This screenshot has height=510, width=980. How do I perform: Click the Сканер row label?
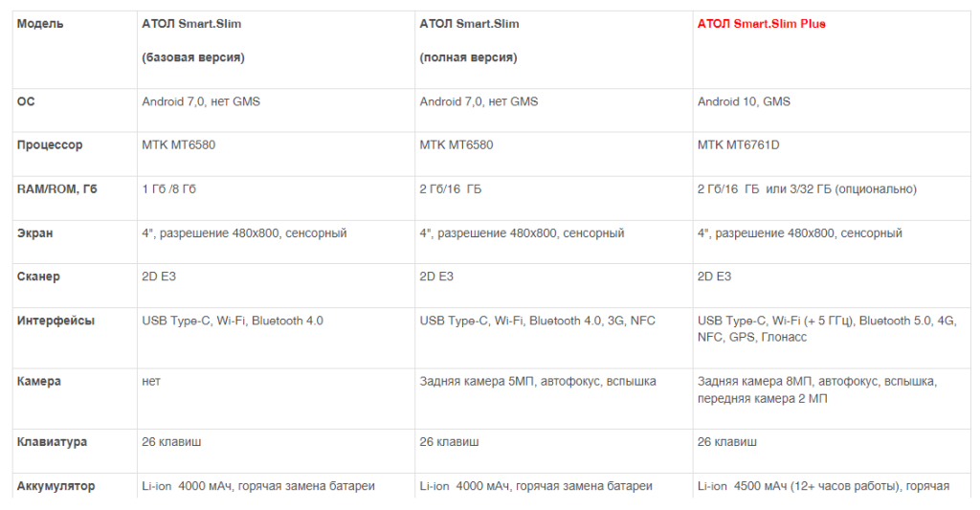point(38,277)
